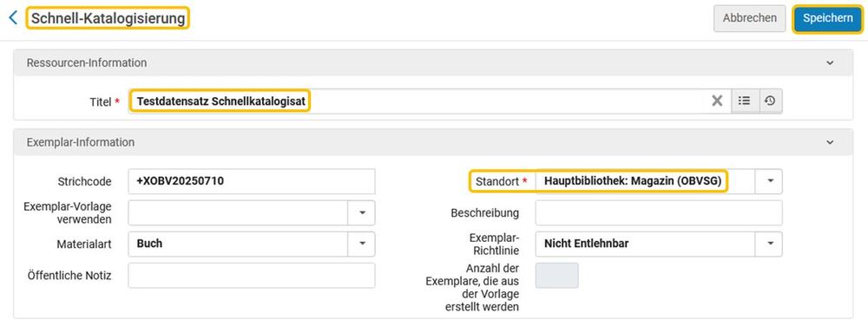Open the recent title history icon

coord(770,101)
